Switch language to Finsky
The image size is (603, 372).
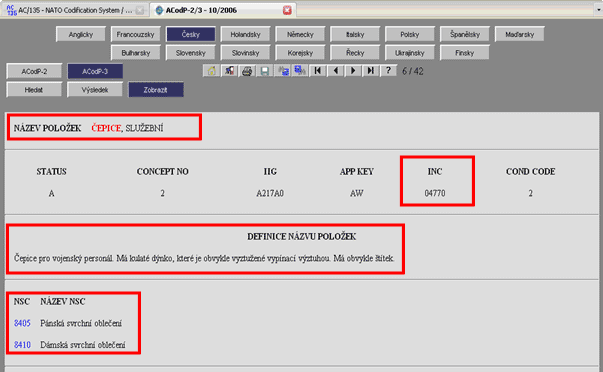pyautogui.click(x=465, y=53)
